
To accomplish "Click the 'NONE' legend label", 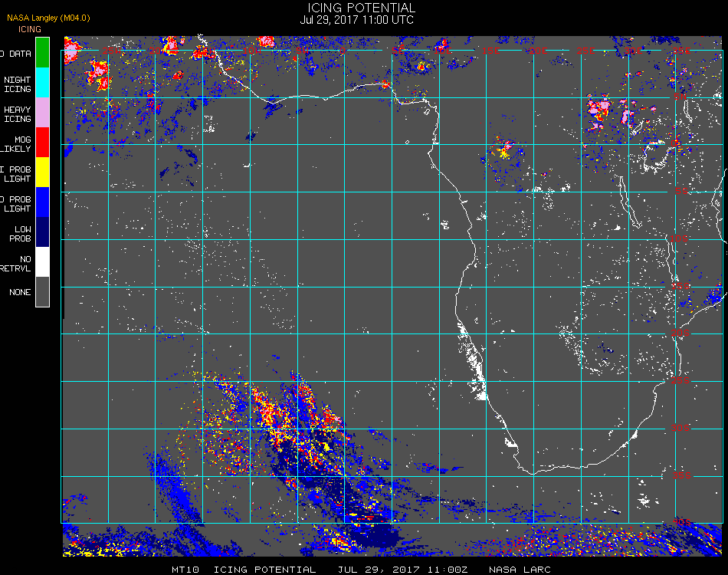I will pyautogui.click(x=20, y=292).
